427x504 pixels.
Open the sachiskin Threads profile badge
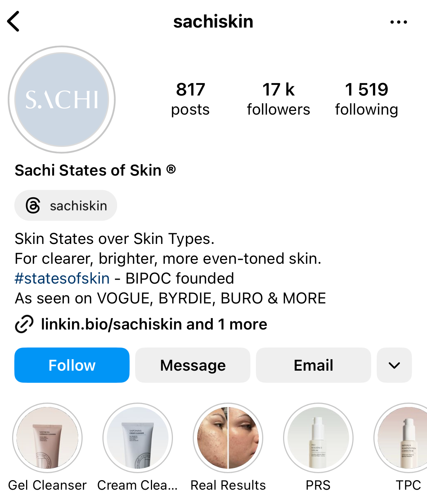66,205
